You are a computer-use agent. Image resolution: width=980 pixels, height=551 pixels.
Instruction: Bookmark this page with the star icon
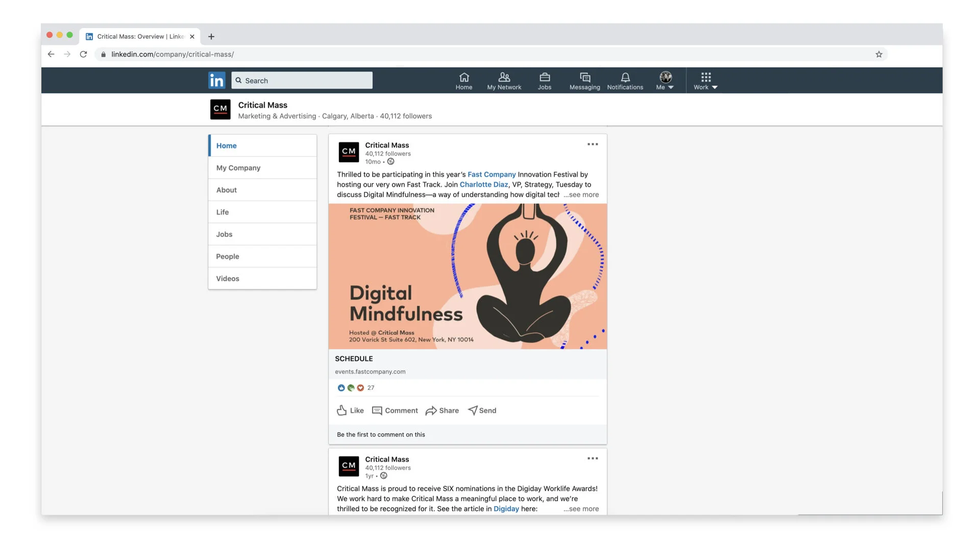(879, 54)
